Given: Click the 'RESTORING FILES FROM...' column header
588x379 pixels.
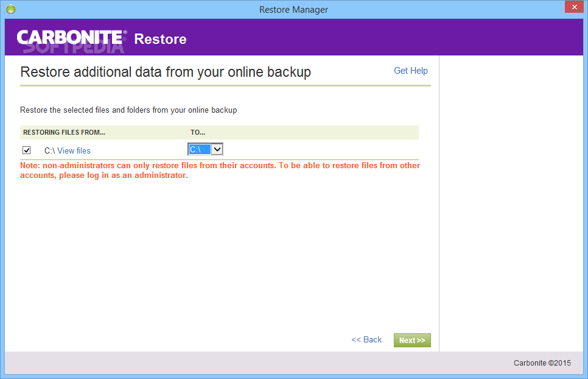Looking at the screenshot, I should [64, 132].
